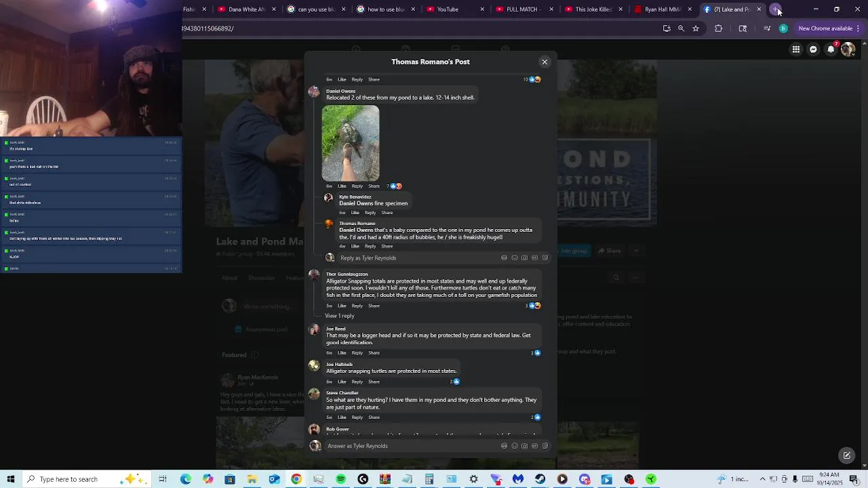Open Facebook Messenger
The image size is (868, 488).
(813, 49)
